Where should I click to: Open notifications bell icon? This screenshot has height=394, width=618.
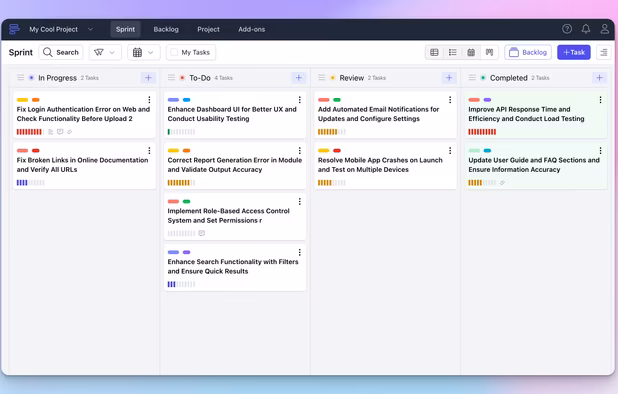pyautogui.click(x=586, y=29)
